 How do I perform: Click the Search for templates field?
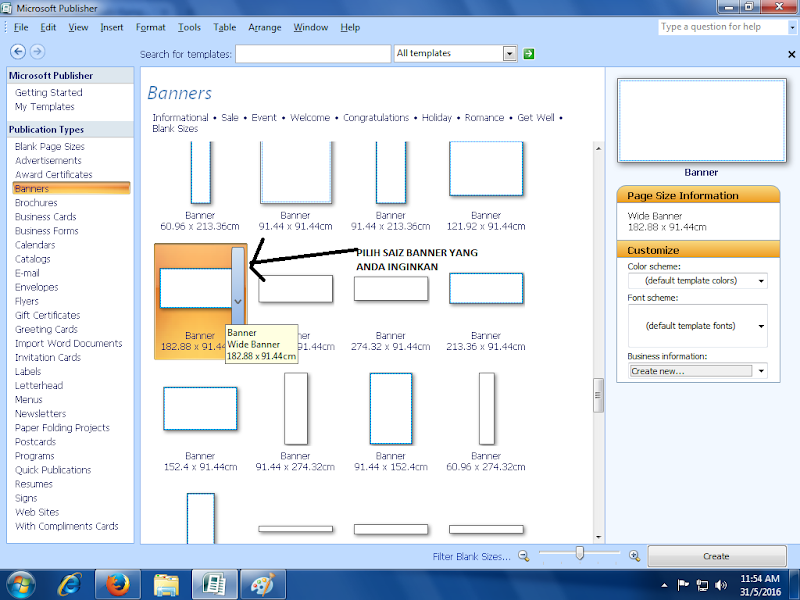[313, 54]
